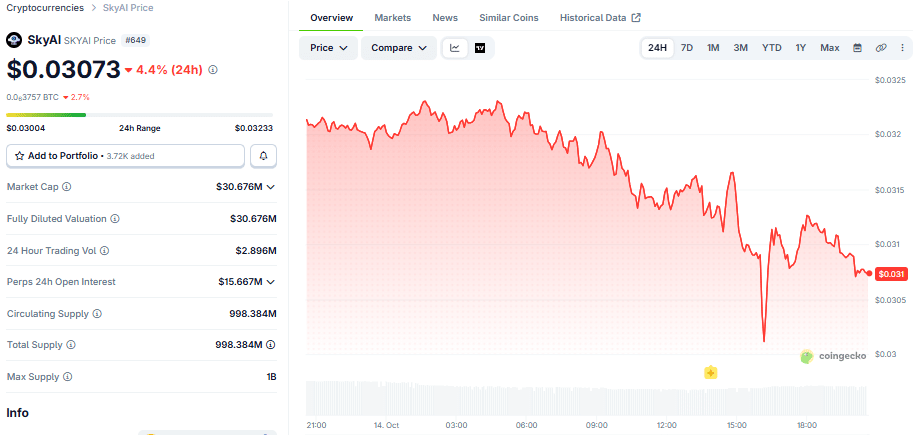Click the Info section heading
Viewport: 919px width, 435px height.
(18, 413)
